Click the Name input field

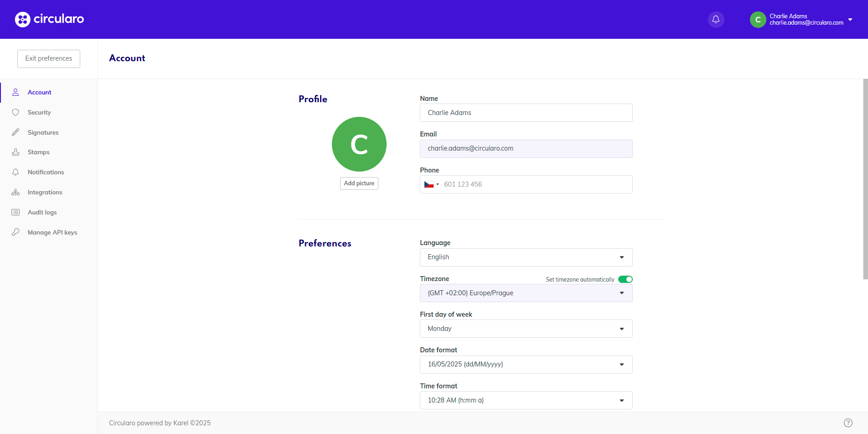(526, 113)
